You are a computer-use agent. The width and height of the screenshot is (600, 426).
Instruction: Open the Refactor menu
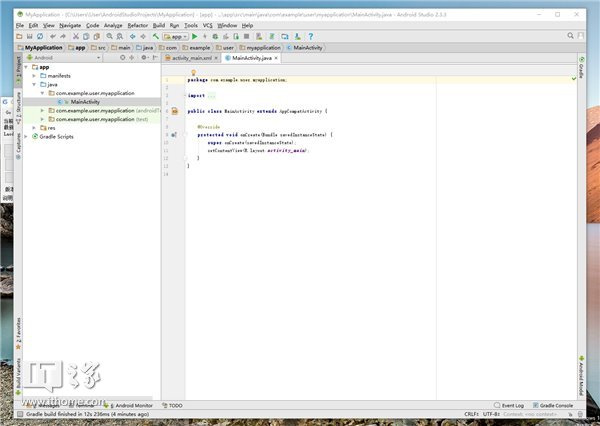(136, 25)
